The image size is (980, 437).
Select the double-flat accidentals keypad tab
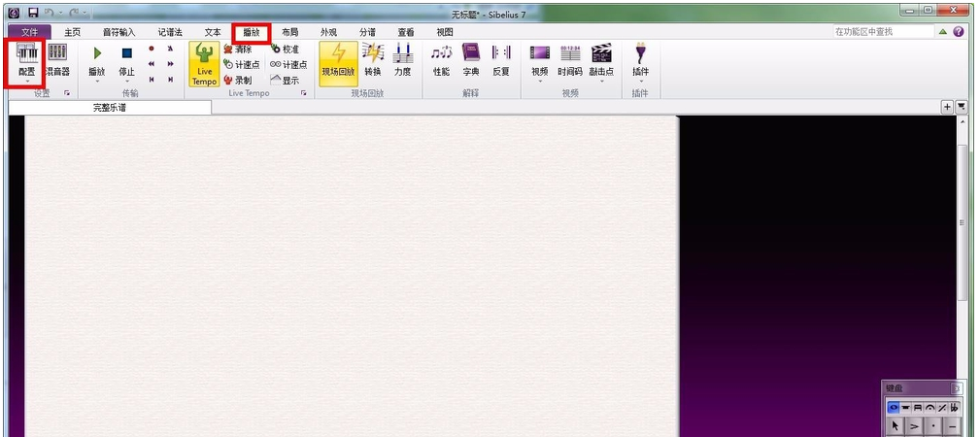(x=954, y=408)
